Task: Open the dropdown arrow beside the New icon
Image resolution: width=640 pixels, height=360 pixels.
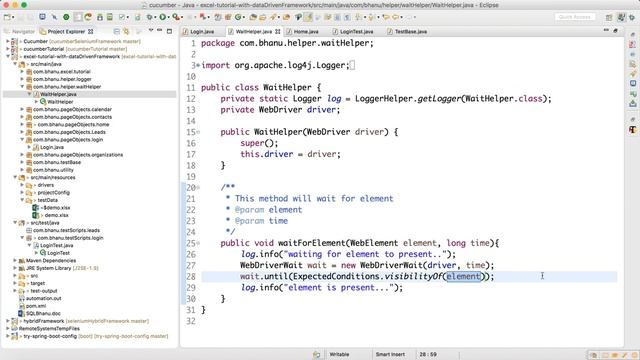Action: [x=13, y=17]
